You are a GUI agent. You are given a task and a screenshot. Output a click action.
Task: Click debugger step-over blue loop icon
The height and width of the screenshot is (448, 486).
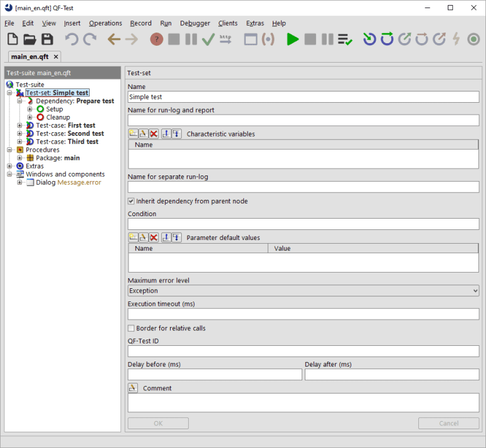tap(387, 39)
